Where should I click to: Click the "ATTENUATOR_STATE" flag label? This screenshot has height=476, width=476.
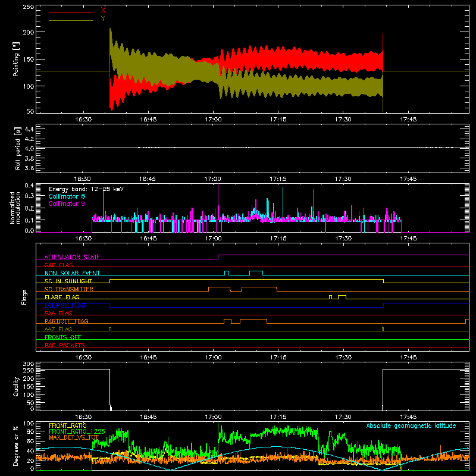[x=72, y=257]
